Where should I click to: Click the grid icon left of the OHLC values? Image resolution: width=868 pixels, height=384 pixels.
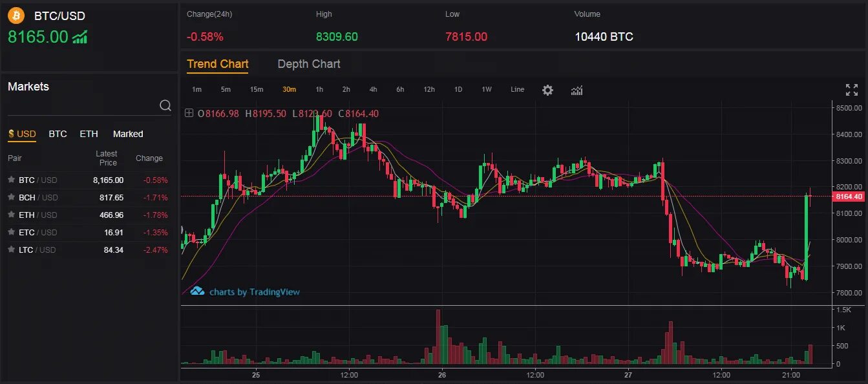[188, 112]
